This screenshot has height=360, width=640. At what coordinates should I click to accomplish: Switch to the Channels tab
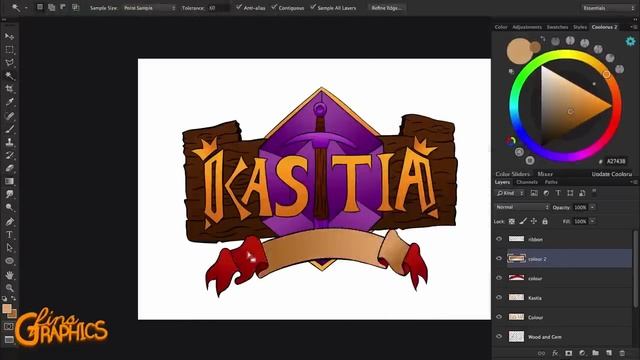[x=527, y=182]
